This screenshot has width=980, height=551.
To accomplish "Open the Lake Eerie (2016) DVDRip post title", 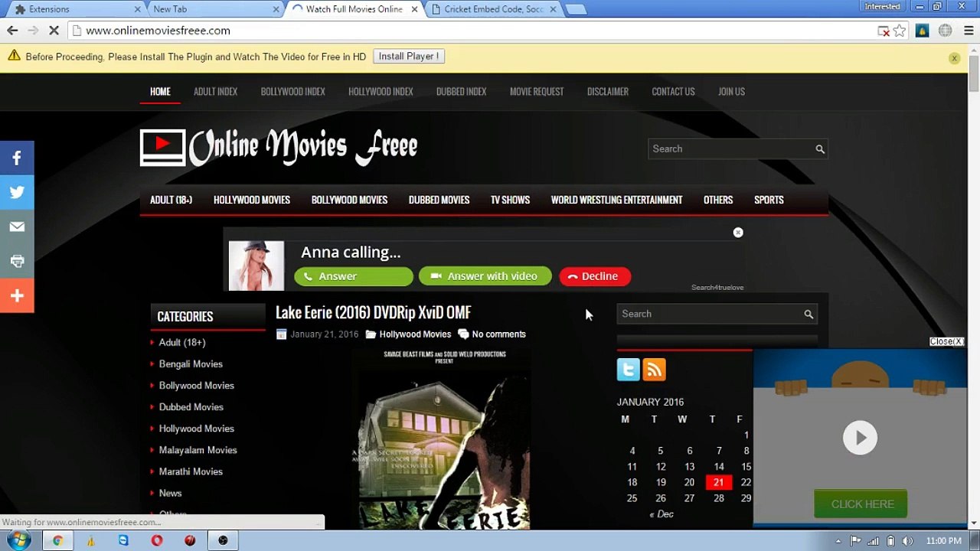I will [x=373, y=312].
